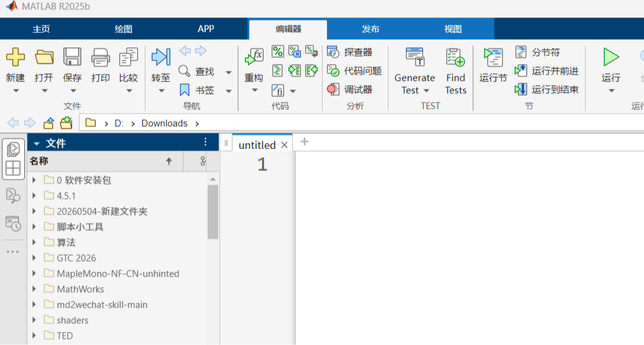Click the 运行到结束 button
The height and width of the screenshot is (345, 644).
pos(546,89)
